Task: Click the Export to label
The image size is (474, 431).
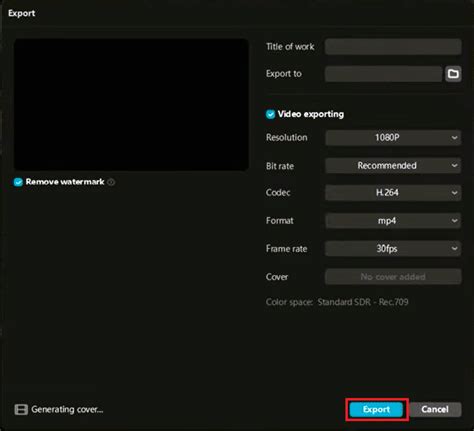Action: click(283, 74)
